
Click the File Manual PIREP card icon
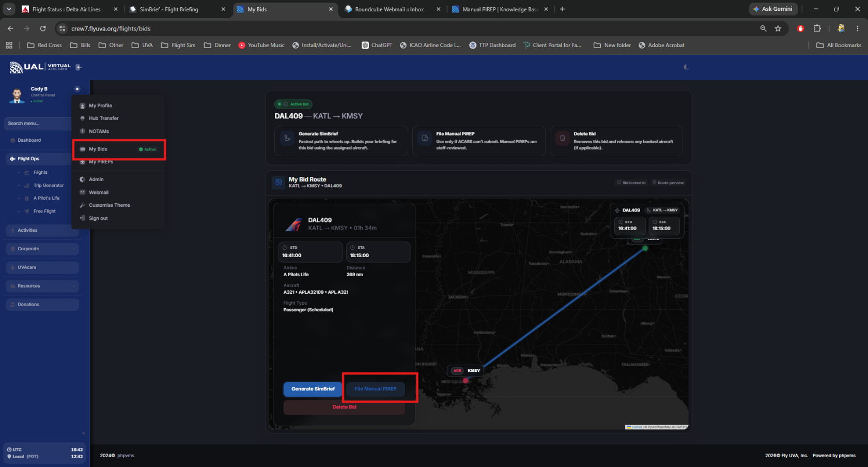click(425, 138)
